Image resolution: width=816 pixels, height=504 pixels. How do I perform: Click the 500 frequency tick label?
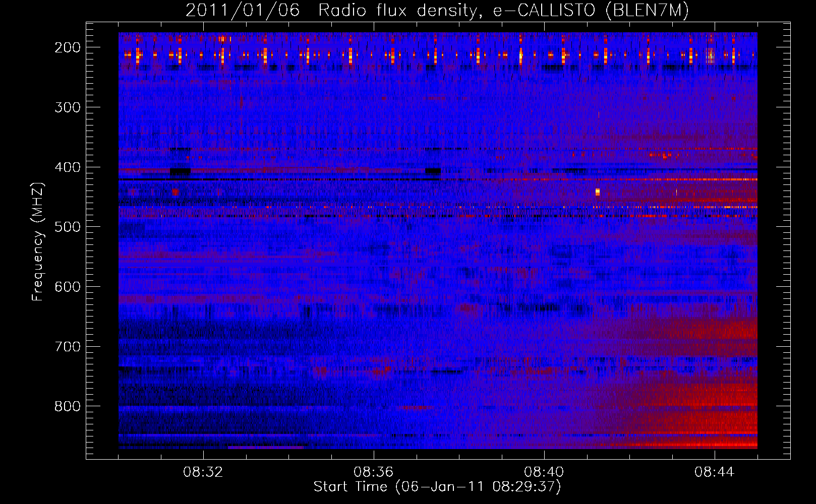[x=67, y=227]
